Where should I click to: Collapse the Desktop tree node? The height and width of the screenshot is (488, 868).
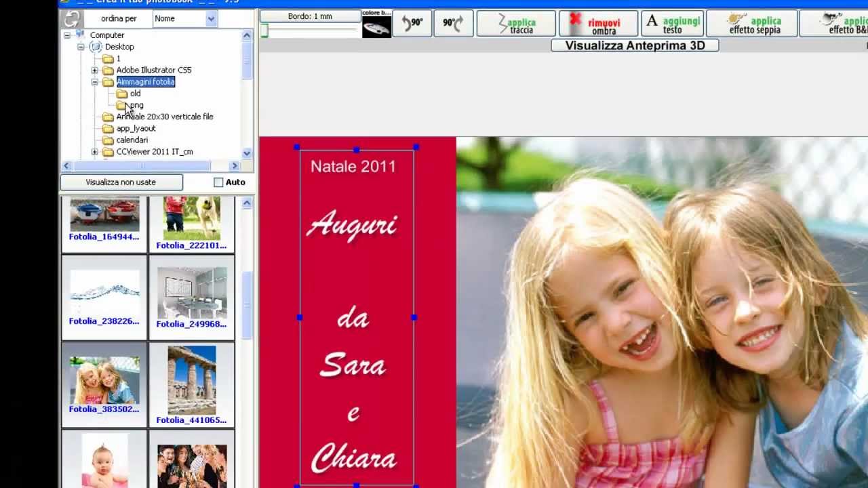click(81, 47)
